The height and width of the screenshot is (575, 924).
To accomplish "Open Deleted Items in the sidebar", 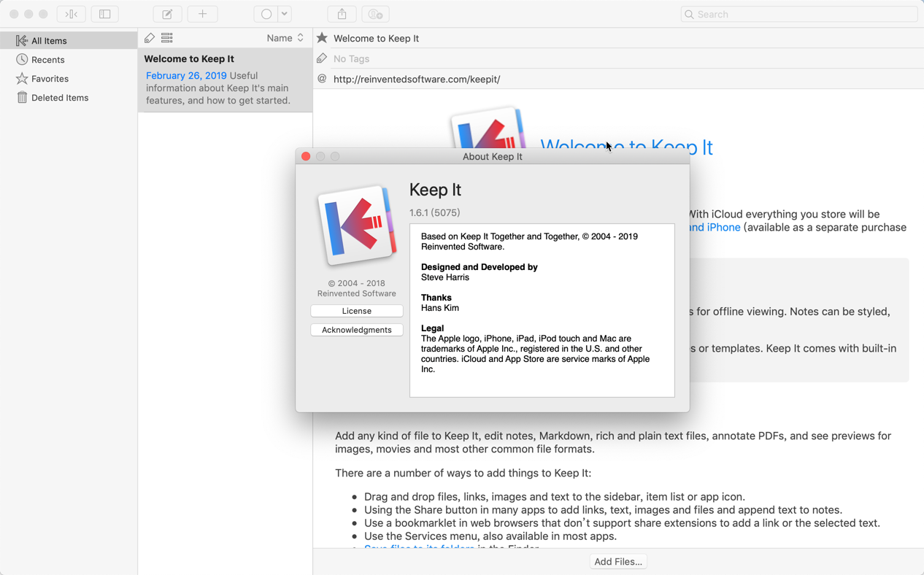I will point(69,98).
